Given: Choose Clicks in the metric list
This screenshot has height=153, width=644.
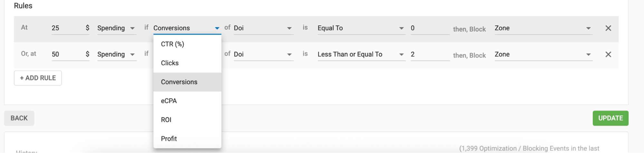Looking at the screenshot, I should [170, 63].
